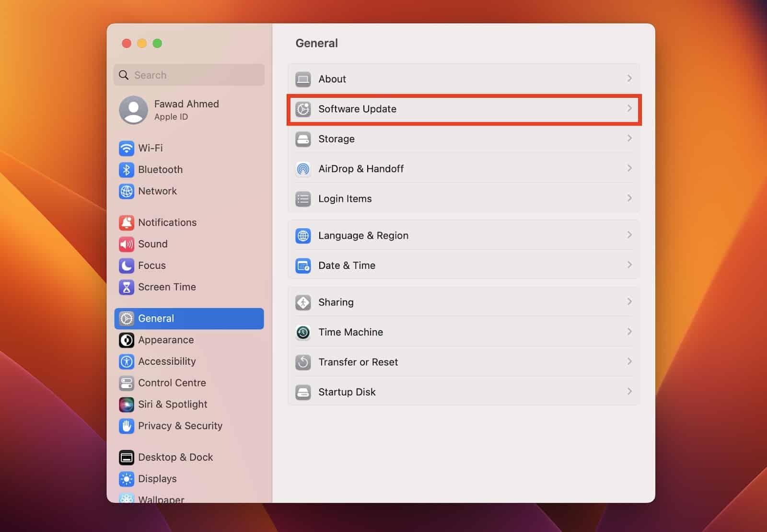This screenshot has height=532, width=767.
Task: Click the Search input field
Action: click(x=189, y=75)
